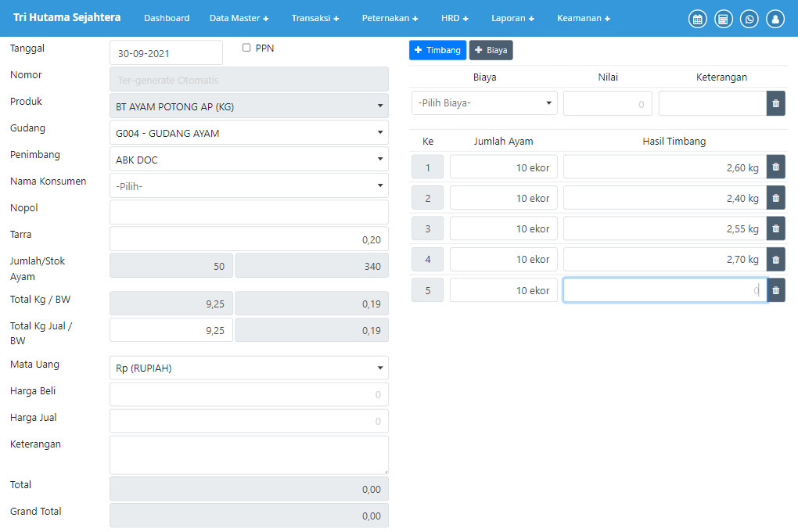Open the user profile icon
The height and width of the screenshot is (532, 798).
pyautogui.click(x=775, y=19)
